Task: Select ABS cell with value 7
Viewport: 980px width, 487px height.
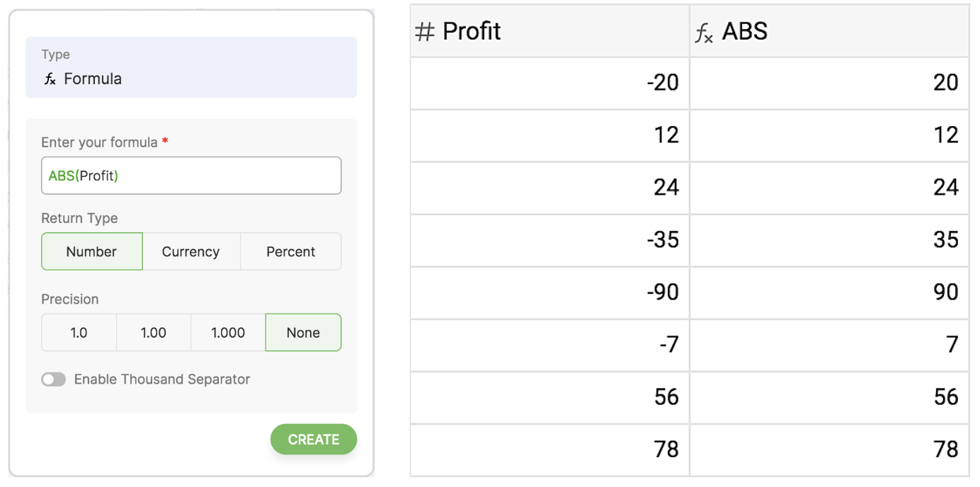Action: (828, 345)
